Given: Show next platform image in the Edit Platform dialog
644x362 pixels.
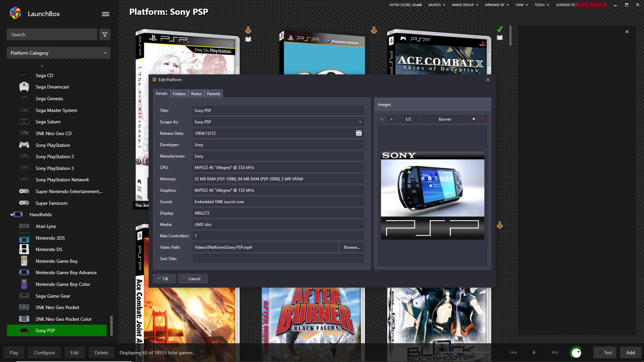Looking at the screenshot, I should point(391,119).
